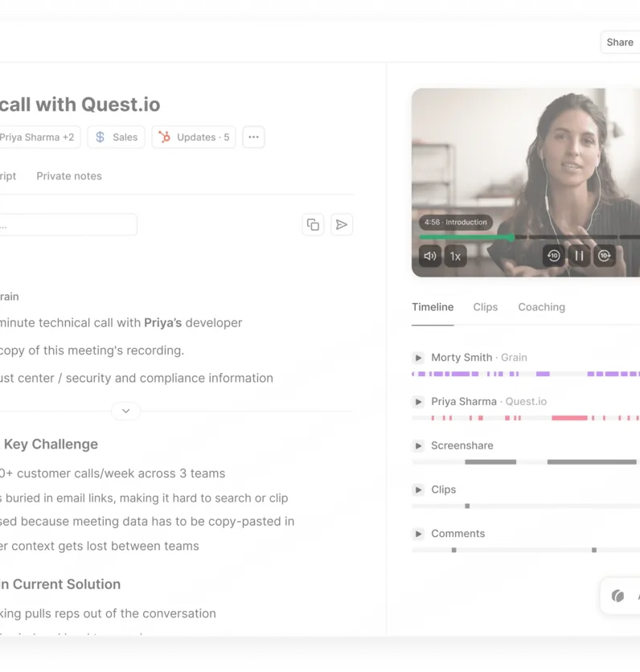Screen dimensions: 640x672
Task: Click Grain label next to Morty Smith
Action: click(514, 358)
